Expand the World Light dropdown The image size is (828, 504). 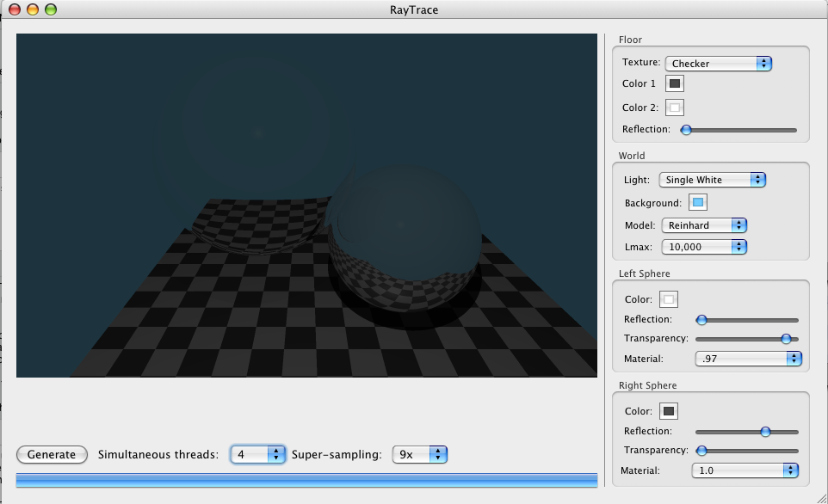(712, 180)
